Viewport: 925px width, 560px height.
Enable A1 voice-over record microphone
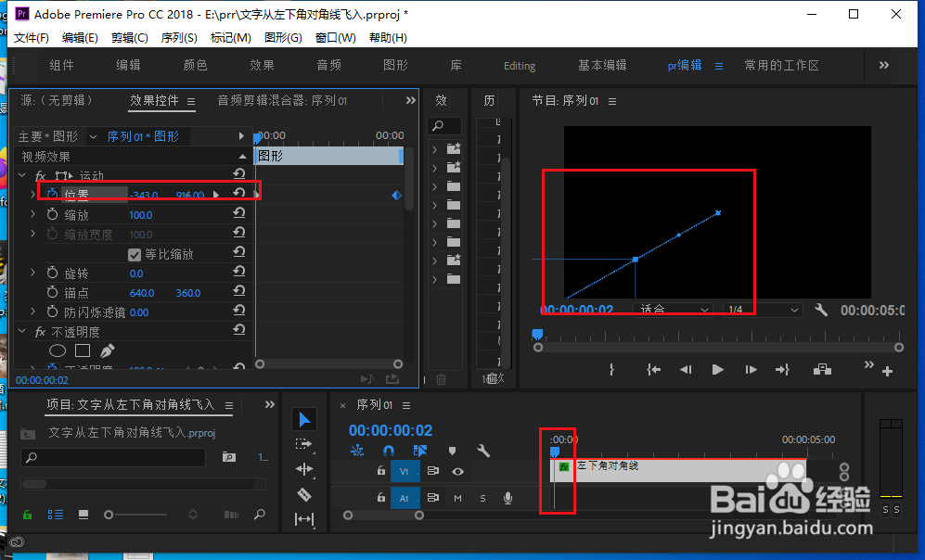[507, 498]
